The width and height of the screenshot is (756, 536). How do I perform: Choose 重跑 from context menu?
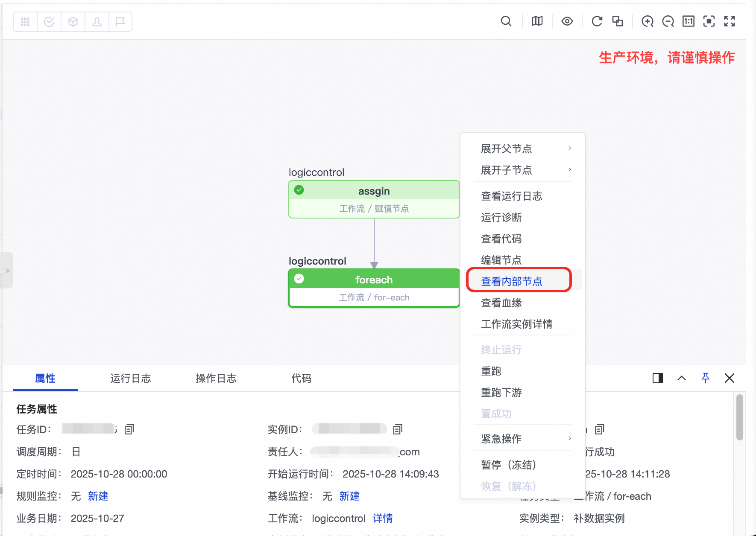coord(491,371)
